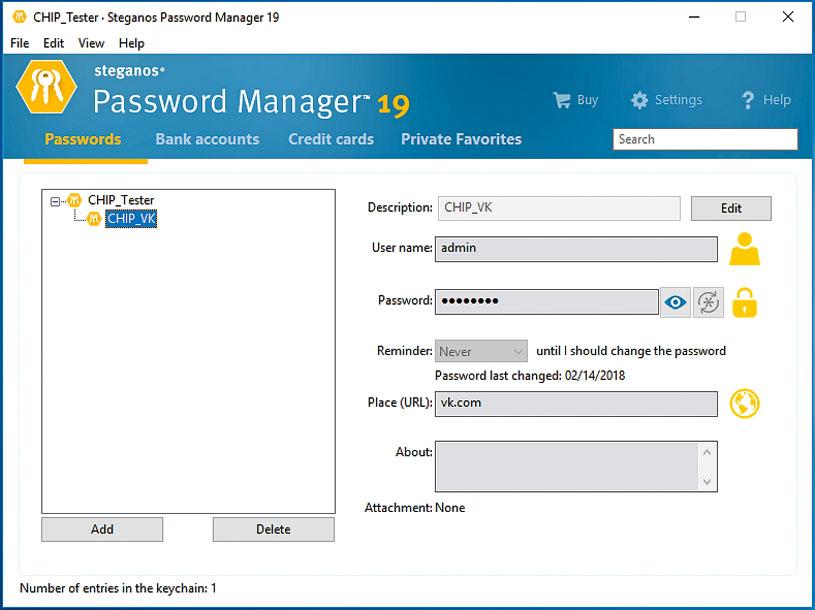Switch to the Credit cards tab

click(331, 139)
